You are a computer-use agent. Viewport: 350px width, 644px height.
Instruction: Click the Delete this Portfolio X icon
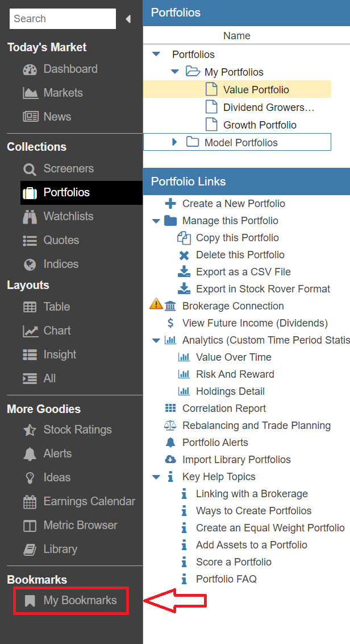[184, 255]
